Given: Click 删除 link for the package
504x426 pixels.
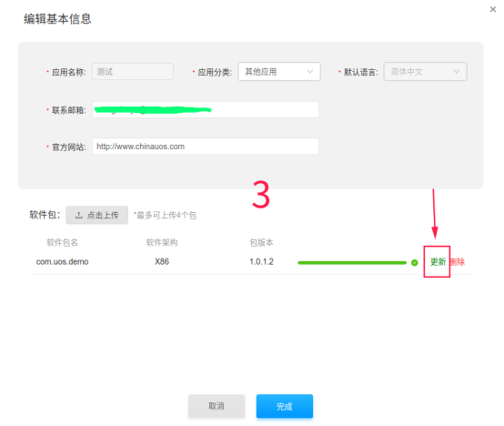Looking at the screenshot, I should coord(458,262).
